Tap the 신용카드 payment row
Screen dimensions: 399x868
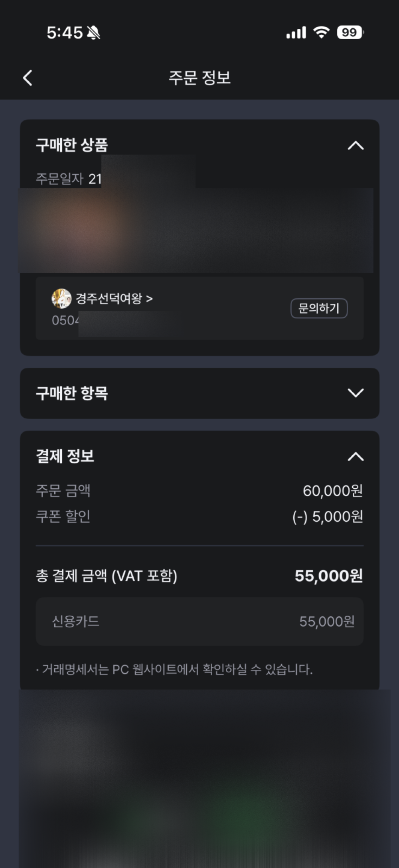(x=199, y=621)
